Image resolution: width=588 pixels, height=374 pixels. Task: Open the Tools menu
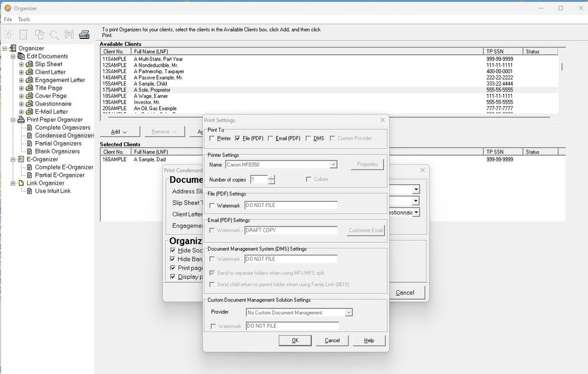tap(23, 19)
